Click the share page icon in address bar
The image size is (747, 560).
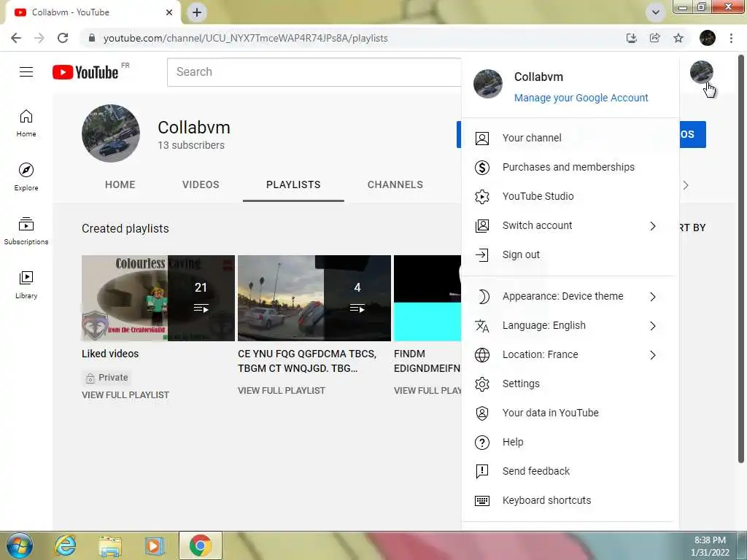655,38
